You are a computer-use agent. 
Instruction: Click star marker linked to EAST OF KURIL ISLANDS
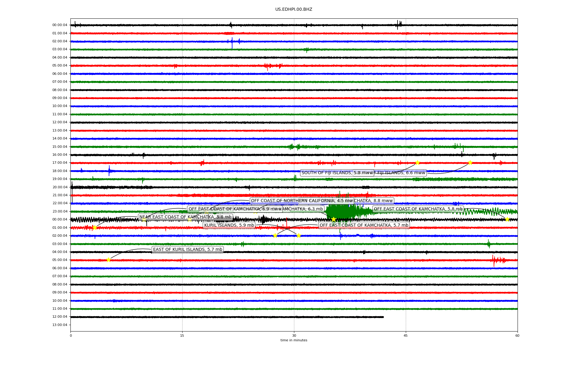(x=108, y=260)
